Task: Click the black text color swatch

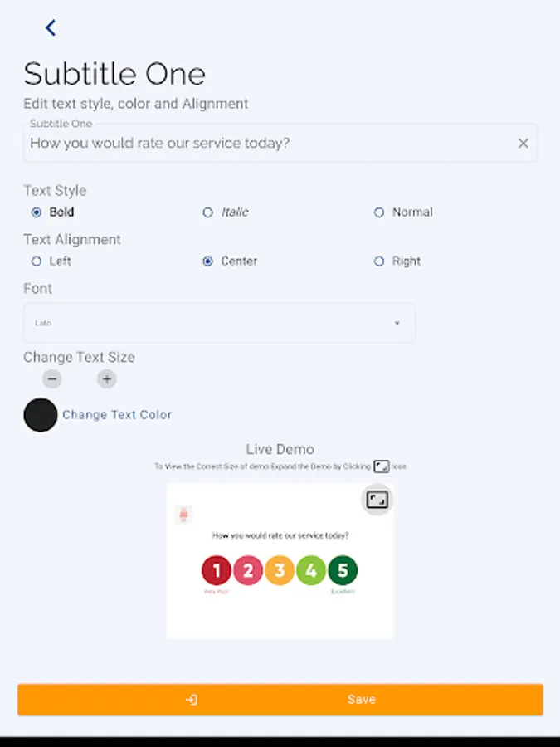Action: (x=40, y=415)
